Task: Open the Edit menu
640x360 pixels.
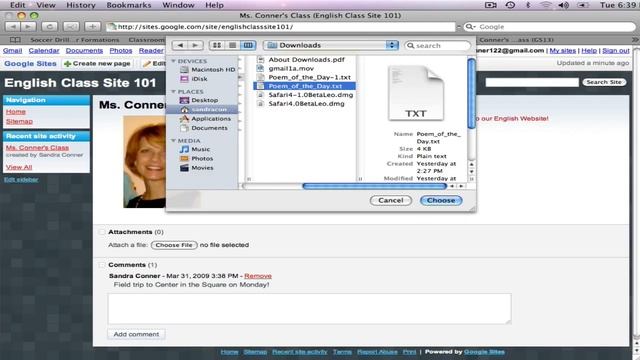Action: pos(18,5)
